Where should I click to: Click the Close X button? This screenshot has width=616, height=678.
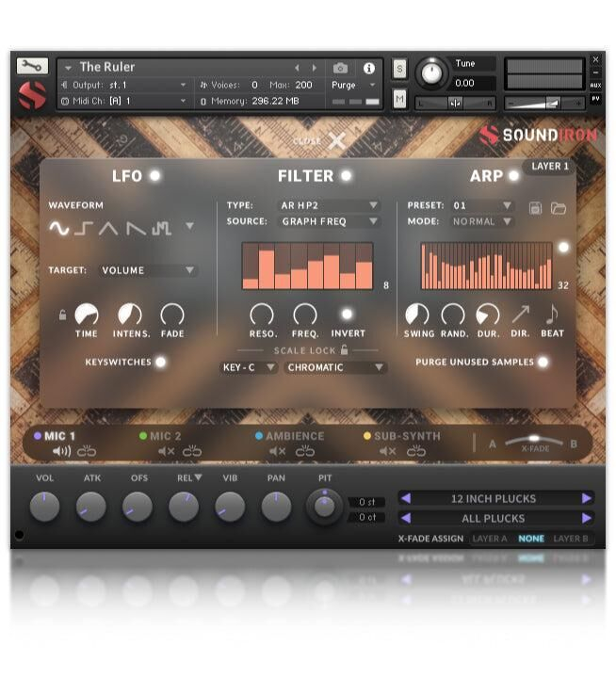tap(337, 141)
